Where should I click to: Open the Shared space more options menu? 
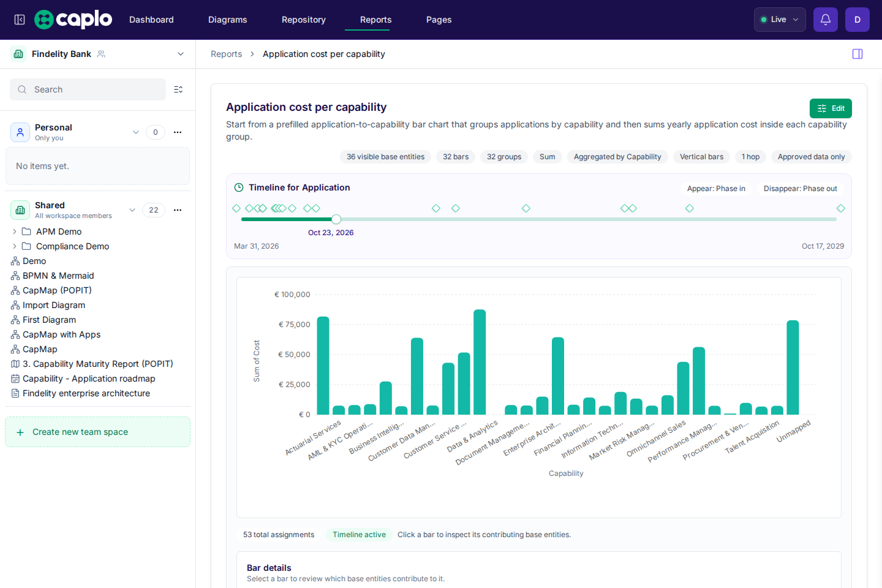[x=178, y=210]
